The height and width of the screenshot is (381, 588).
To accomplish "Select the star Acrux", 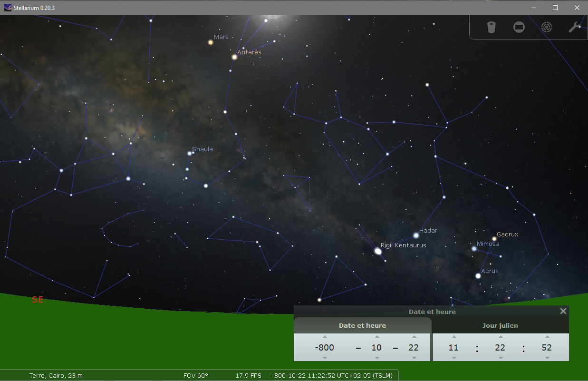I will point(478,275).
